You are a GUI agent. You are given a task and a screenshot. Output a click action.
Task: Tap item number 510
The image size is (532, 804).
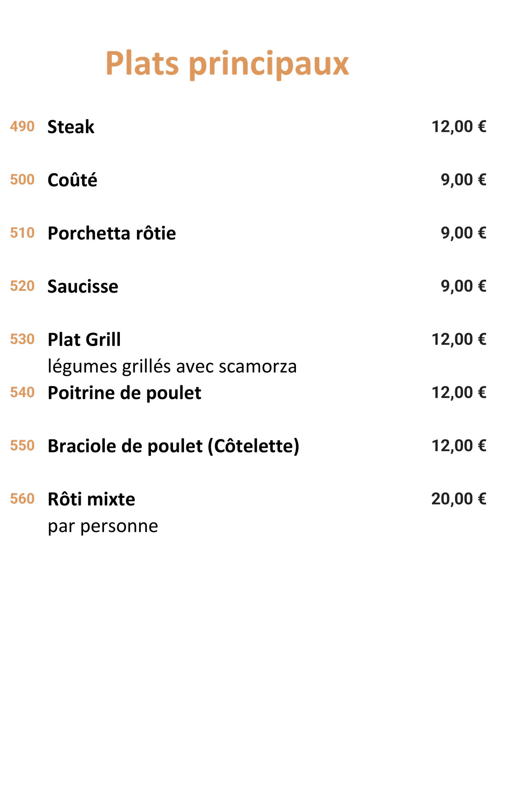click(22, 233)
